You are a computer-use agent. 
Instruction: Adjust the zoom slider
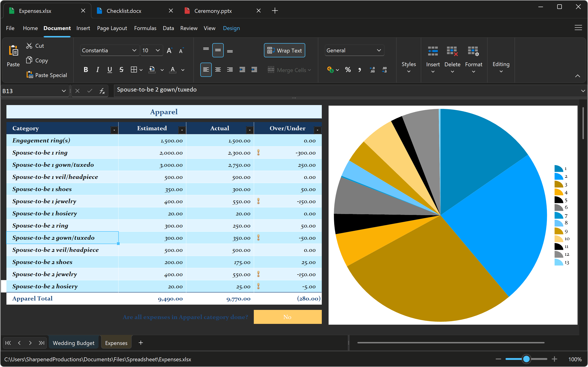[x=526, y=359]
